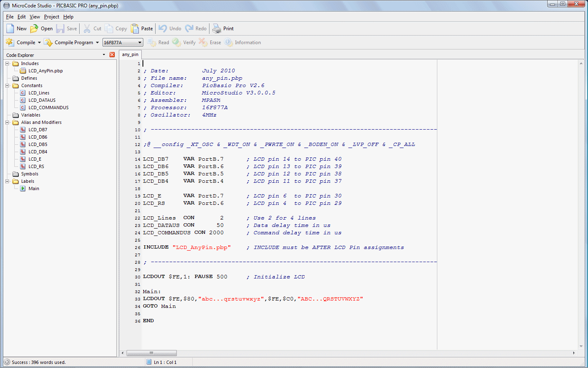Open the LCD_AnyPin.pbp include file
588x368 pixels.
coord(45,71)
